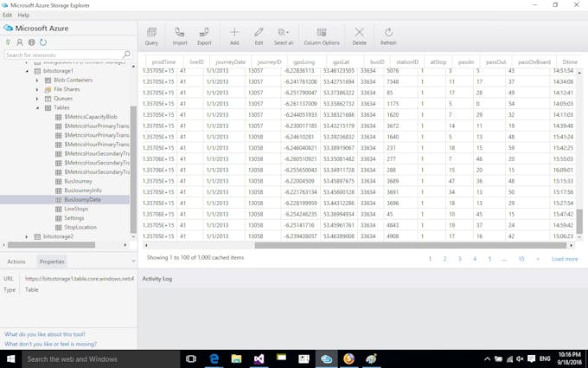Click 'What don't you like or feel is missing?'
The width and height of the screenshot is (588, 368).
tap(50, 344)
